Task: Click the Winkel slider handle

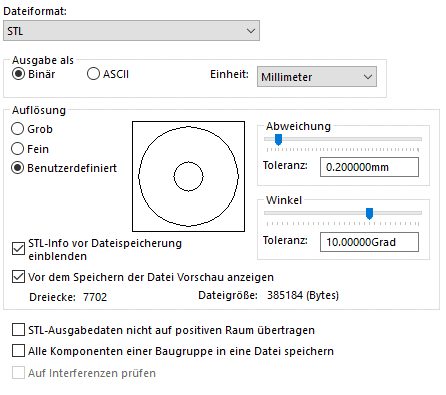Action: (369, 213)
